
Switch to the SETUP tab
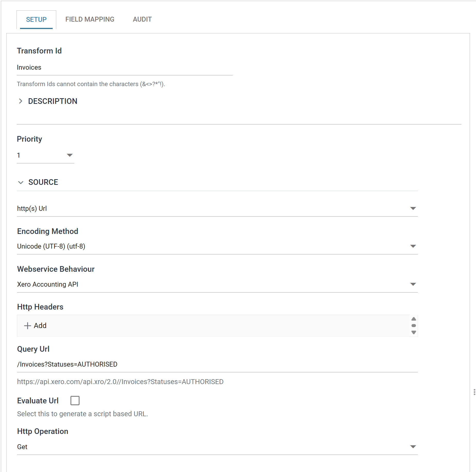36,20
